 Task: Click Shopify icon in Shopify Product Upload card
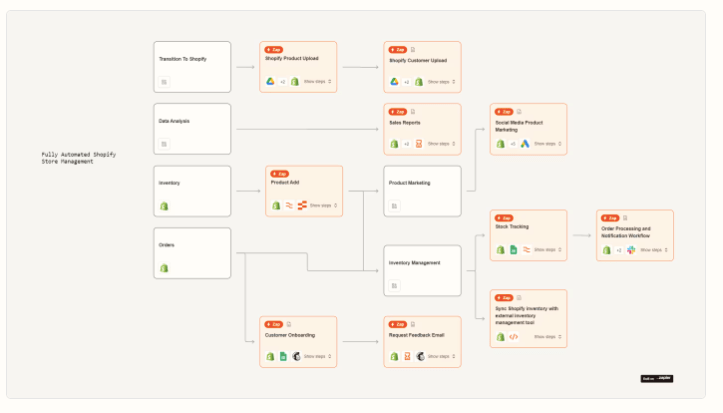pos(295,81)
